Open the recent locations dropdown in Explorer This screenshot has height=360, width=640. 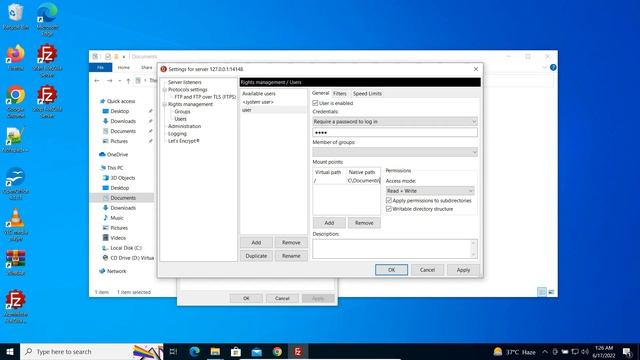(x=120, y=81)
